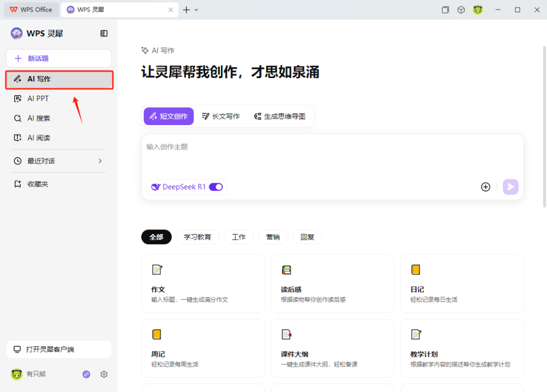This screenshot has width=547, height=392.
Task: Click the AI 搜索 magnifier icon
Action: (17, 118)
